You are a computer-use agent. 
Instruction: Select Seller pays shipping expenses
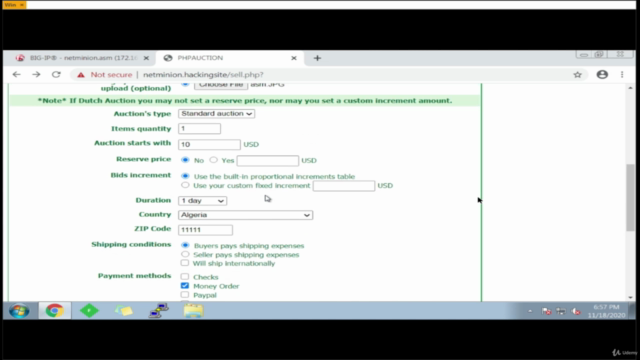click(x=185, y=254)
